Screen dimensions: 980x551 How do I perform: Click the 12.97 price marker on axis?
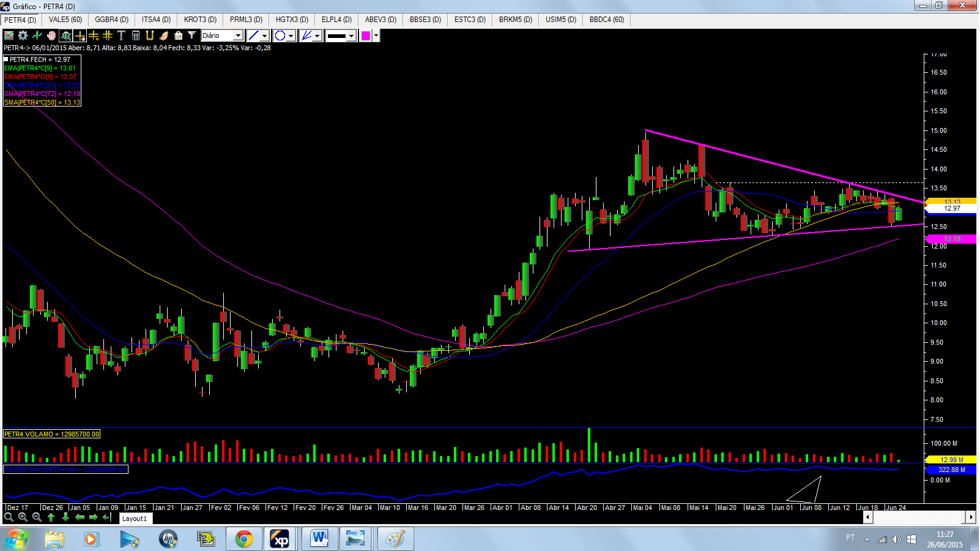pyautogui.click(x=951, y=209)
